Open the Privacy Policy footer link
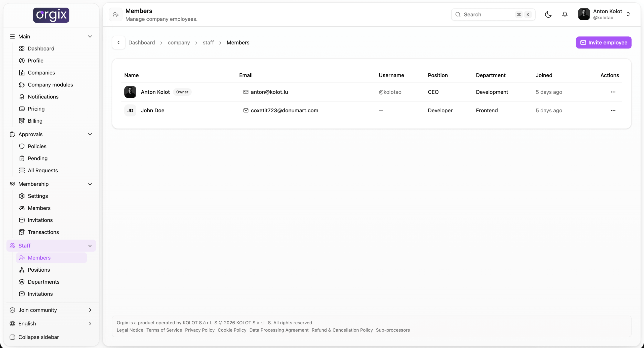 pyautogui.click(x=200, y=330)
